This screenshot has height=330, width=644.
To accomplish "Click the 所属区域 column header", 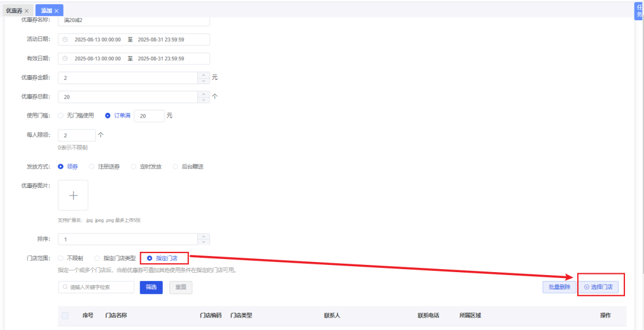I will click(470, 316).
